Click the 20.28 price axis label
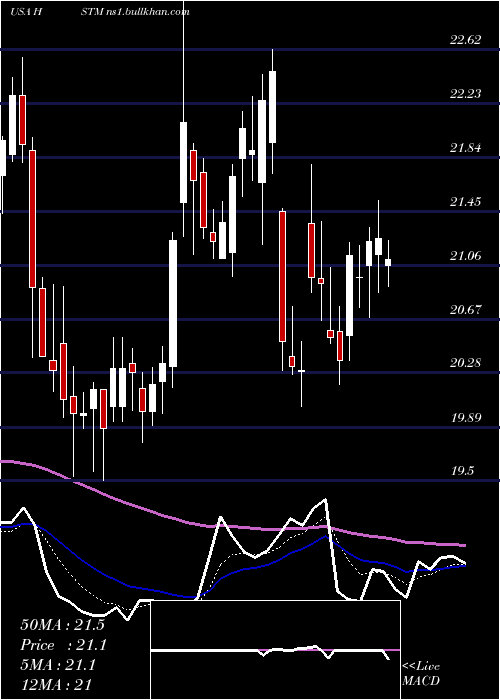 [x=466, y=363]
